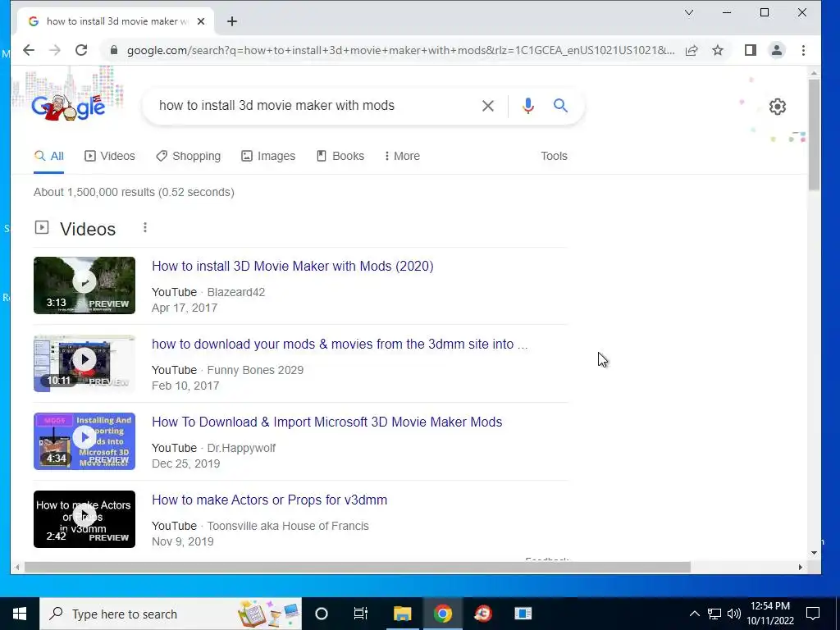Open the Windows Start menu

click(x=20, y=614)
